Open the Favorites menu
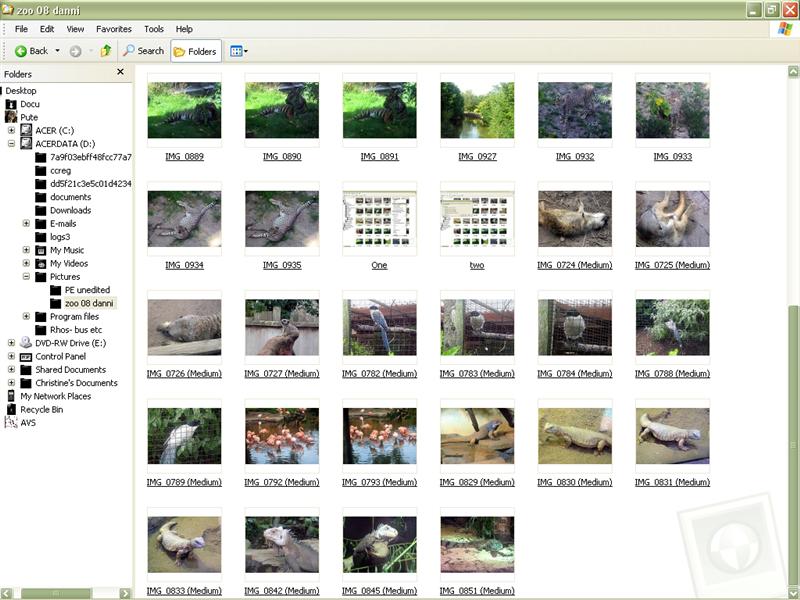Viewport: 800px width, 600px height. pyautogui.click(x=113, y=29)
